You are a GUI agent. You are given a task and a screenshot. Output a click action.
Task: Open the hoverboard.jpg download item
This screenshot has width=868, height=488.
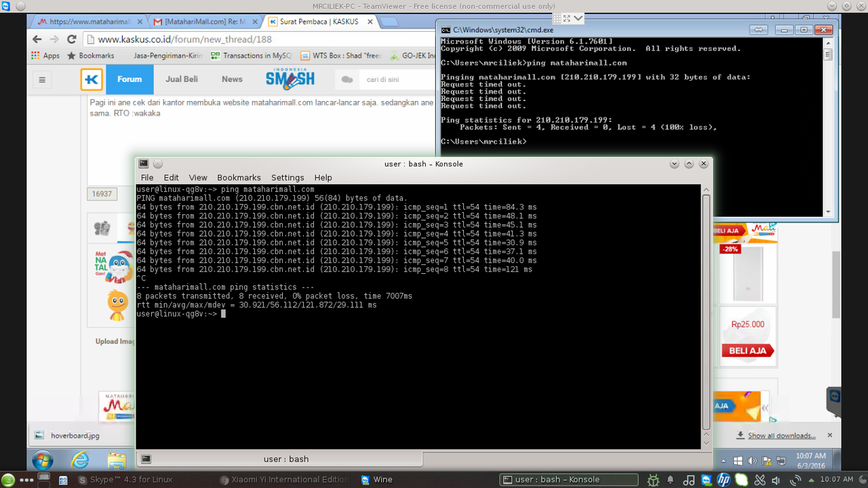click(75, 435)
